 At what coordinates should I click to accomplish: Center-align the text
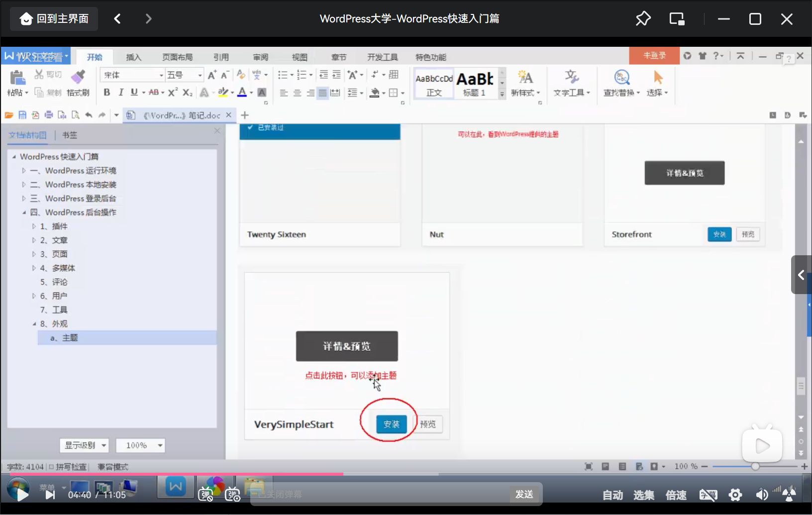[297, 93]
